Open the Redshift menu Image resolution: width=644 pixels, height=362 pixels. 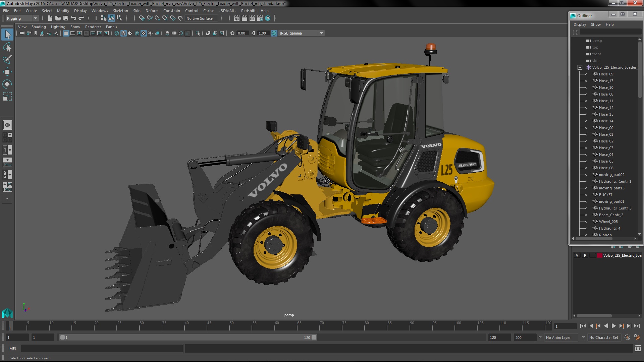click(x=248, y=11)
